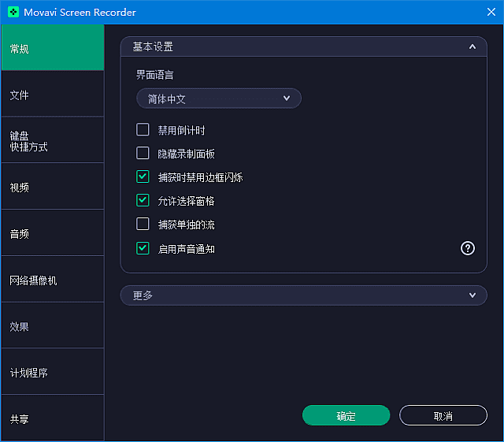Switch to the 效果 tab
504x442 pixels.
pos(52,325)
